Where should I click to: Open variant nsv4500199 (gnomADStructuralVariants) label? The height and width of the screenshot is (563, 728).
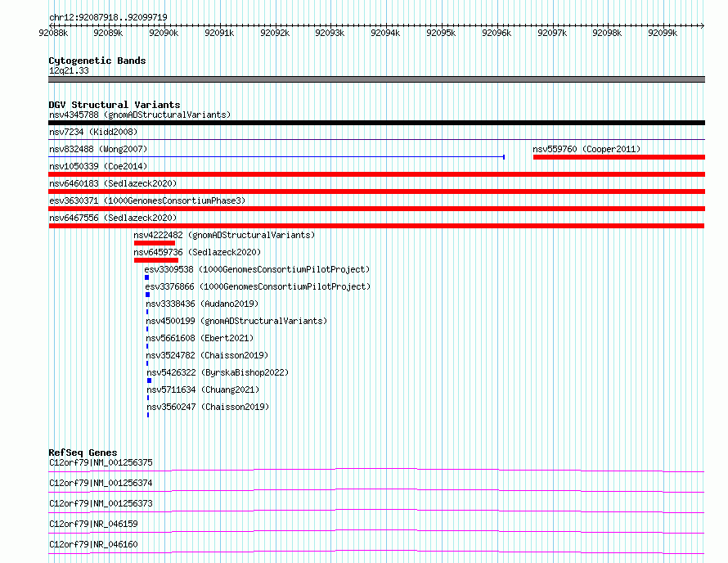point(236,321)
